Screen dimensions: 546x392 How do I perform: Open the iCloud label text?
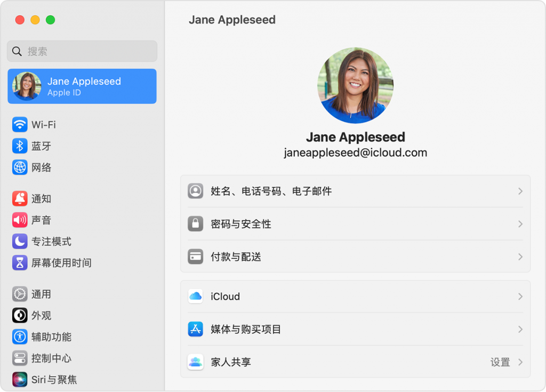coord(226,297)
